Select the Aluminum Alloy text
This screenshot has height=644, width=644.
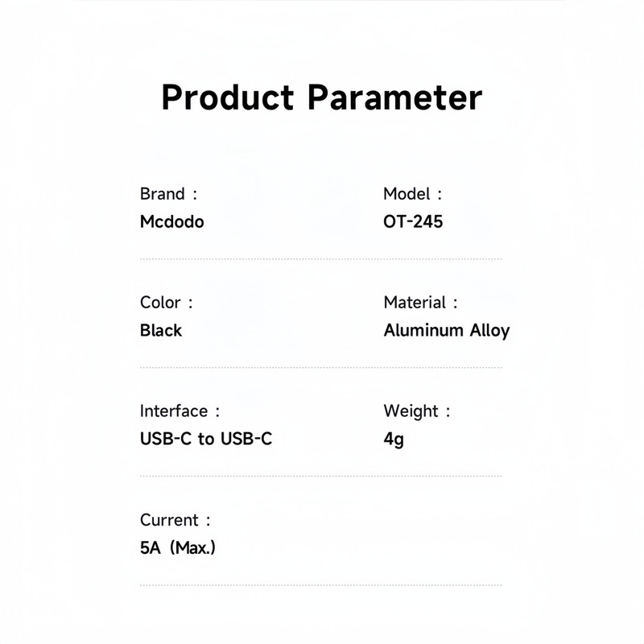coord(446,330)
